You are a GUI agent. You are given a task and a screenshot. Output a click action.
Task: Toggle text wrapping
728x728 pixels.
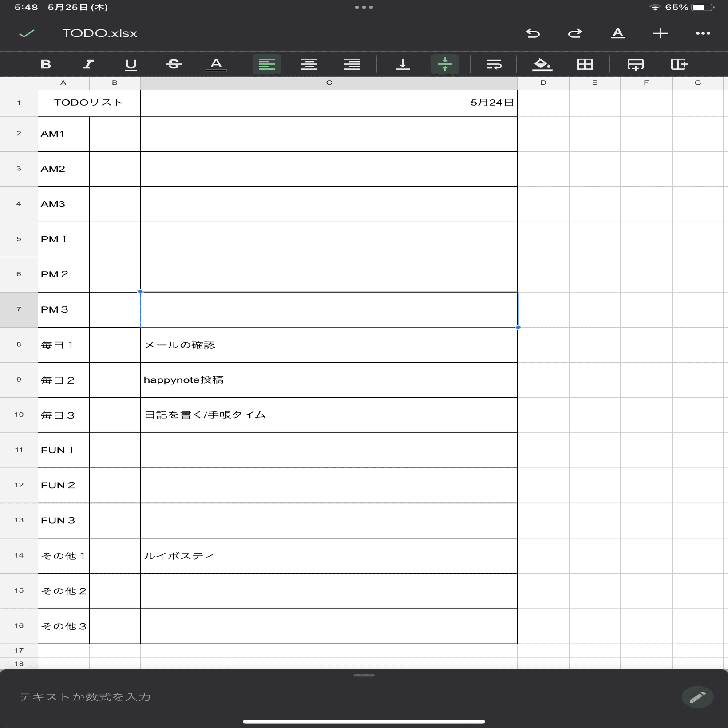point(494,64)
